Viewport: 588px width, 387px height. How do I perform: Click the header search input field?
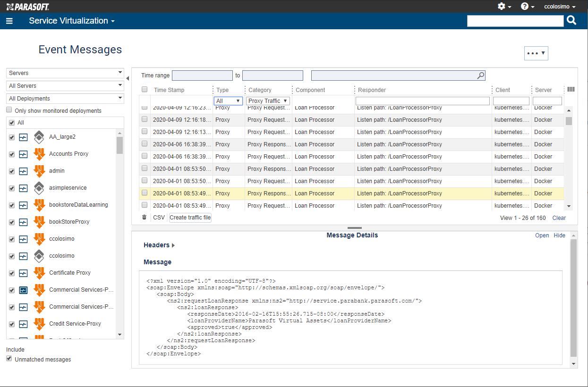point(515,21)
